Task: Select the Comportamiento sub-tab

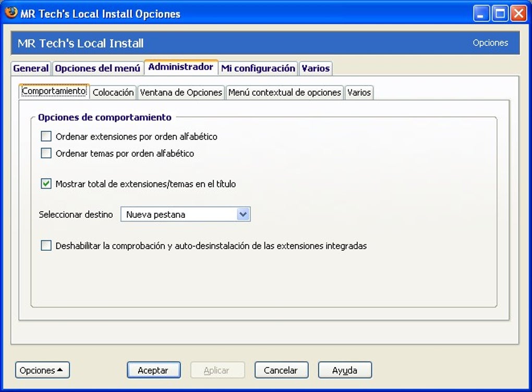Action: [54, 91]
